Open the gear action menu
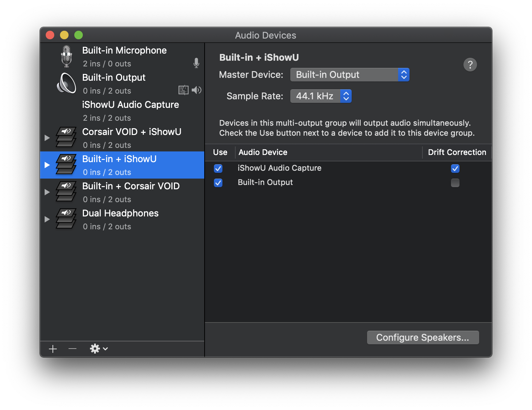 [x=99, y=349]
